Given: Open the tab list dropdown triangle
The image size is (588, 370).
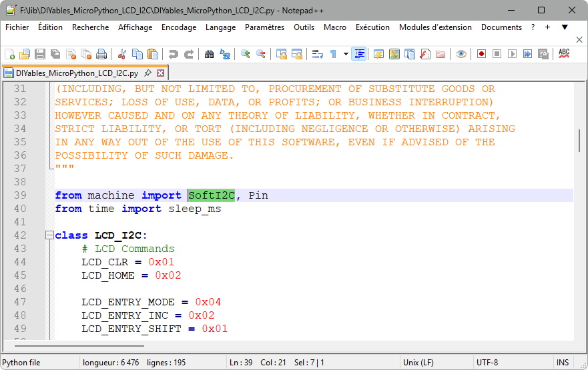Looking at the screenshot, I should pyautogui.click(x=565, y=27).
